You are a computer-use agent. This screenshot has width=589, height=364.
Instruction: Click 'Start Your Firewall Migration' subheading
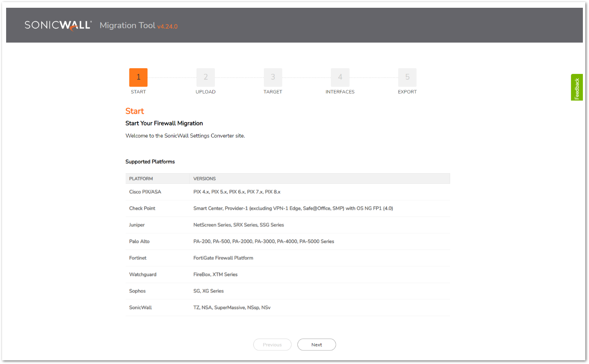(164, 123)
